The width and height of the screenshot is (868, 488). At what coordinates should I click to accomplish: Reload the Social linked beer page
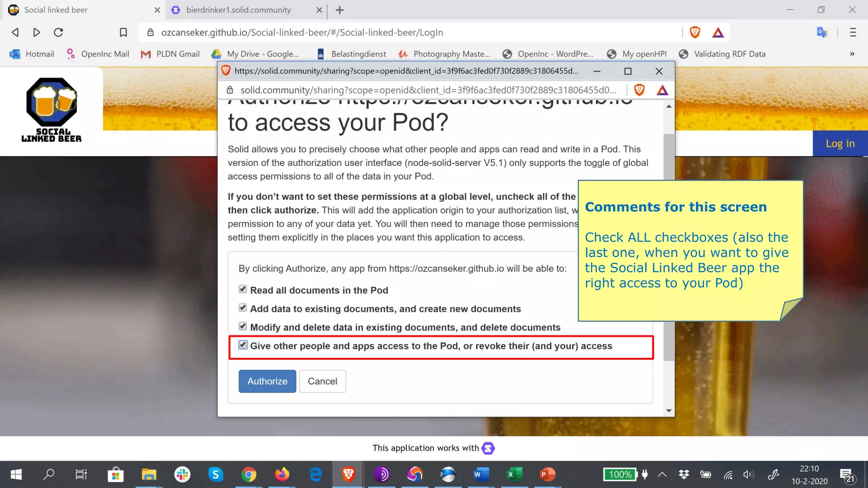tap(58, 32)
